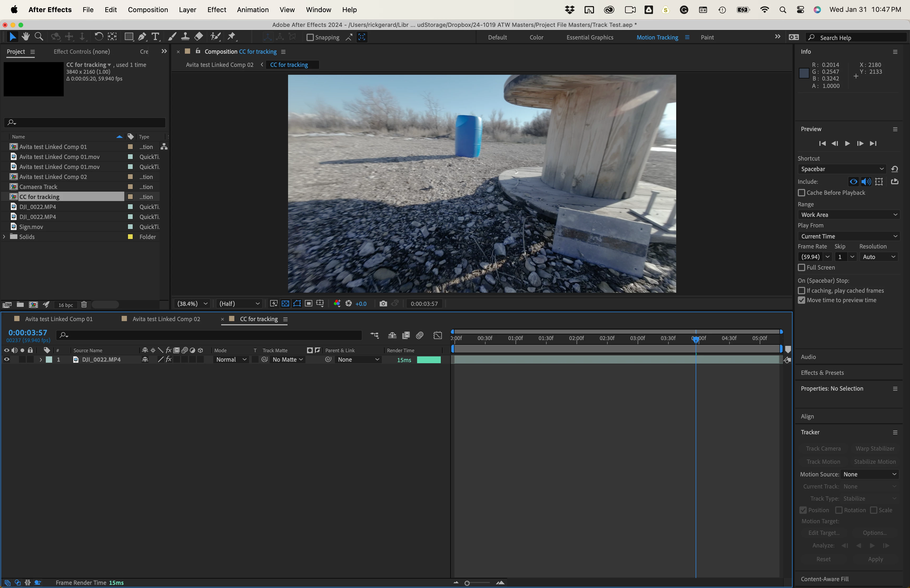
Task: Switch to Avita test Linked Comp 01 tab
Action: pos(59,319)
